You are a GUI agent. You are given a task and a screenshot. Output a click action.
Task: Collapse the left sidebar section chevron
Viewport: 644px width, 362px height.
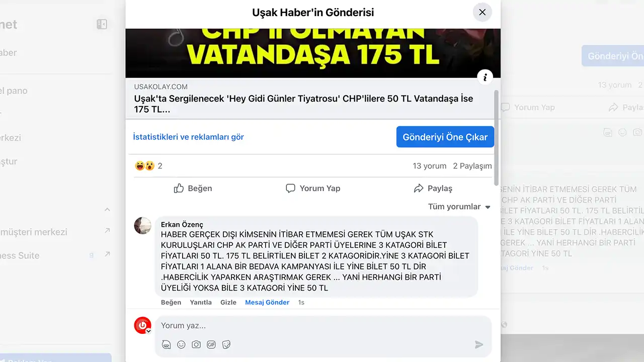tap(107, 209)
